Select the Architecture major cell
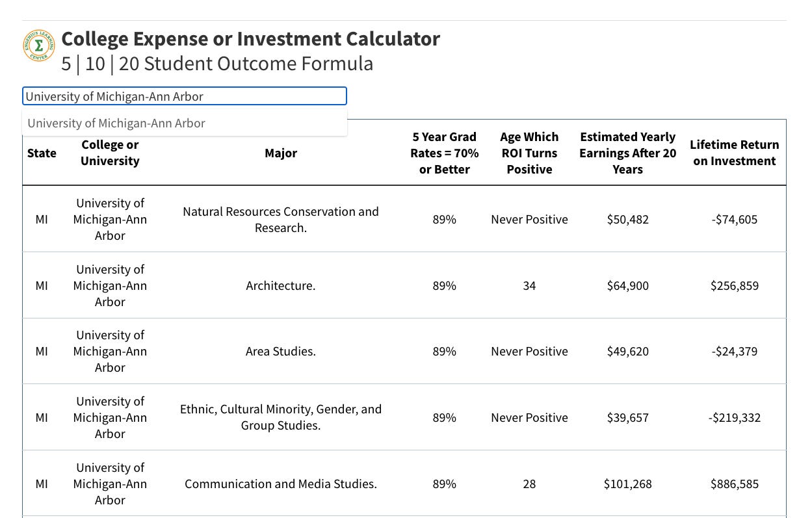This screenshot has height=518, width=812. tap(280, 286)
